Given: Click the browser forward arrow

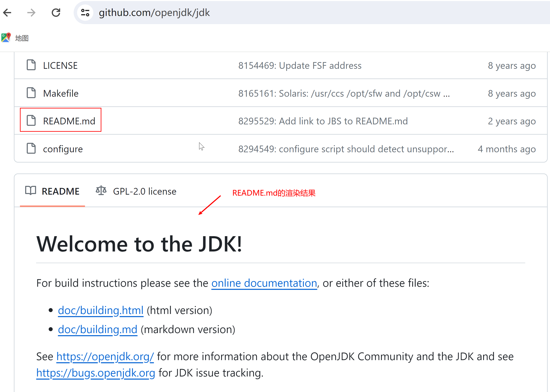Looking at the screenshot, I should (31, 13).
